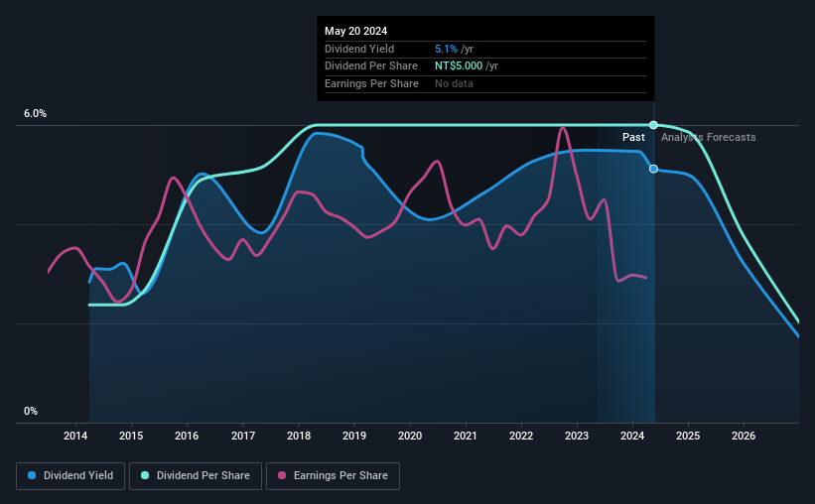Viewport: 815px width, 504px height.
Task: Click the No data earnings value
Action: (x=455, y=83)
